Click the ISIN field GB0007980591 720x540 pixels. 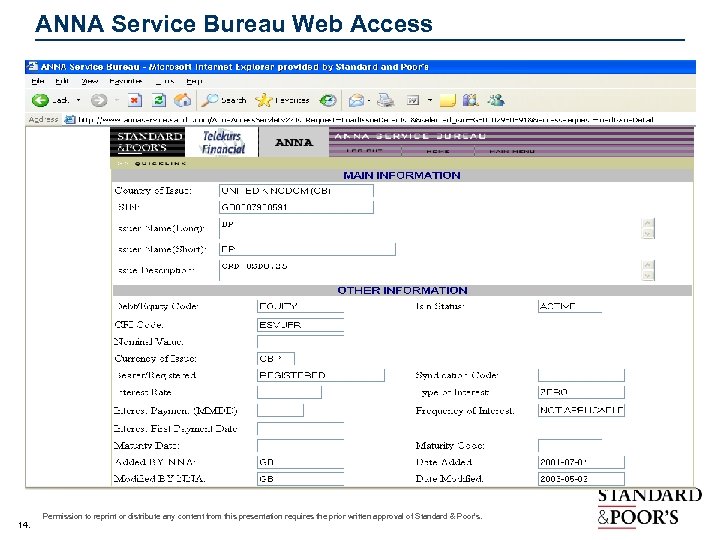click(296, 207)
